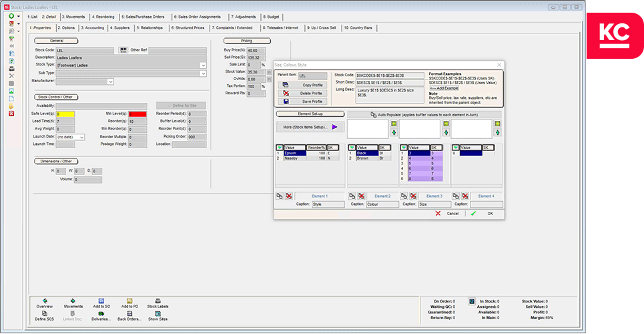Click green header arrow of Size element grid
The image size is (644, 334).
[404, 147]
